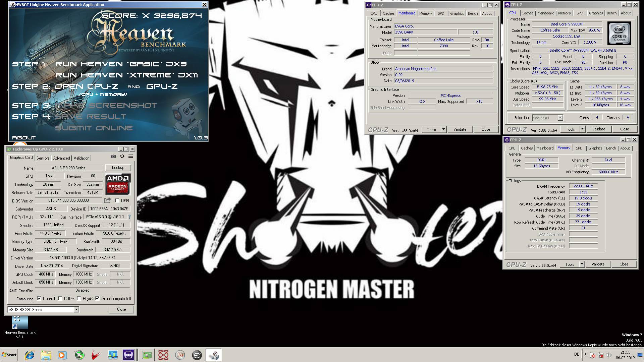Image resolution: width=644 pixels, height=362 pixels.
Task: Click the Close button in GPU-Z
Action: point(121,309)
